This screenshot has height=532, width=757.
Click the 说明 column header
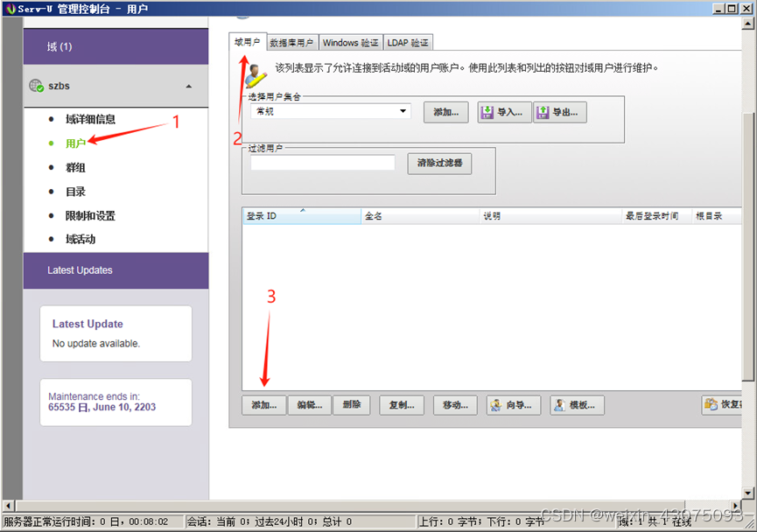550,216
